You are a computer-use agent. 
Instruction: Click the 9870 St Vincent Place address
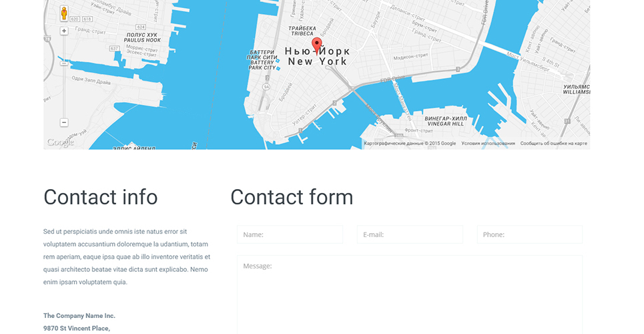pos(77,328)
